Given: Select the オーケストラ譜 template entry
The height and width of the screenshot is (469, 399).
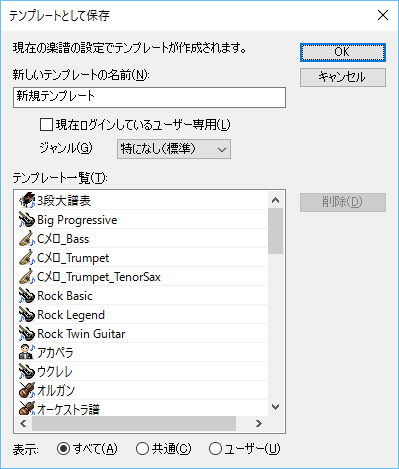Looking at the screenshot, I should (x=141, y=408).
